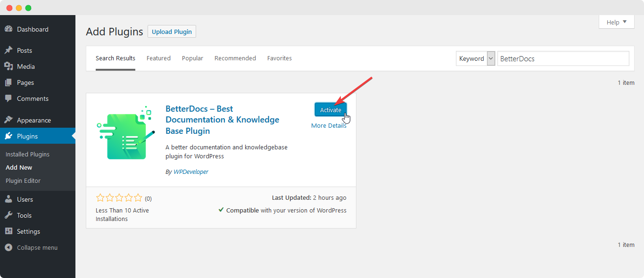Expand the Help panel tab

[616, 22]
